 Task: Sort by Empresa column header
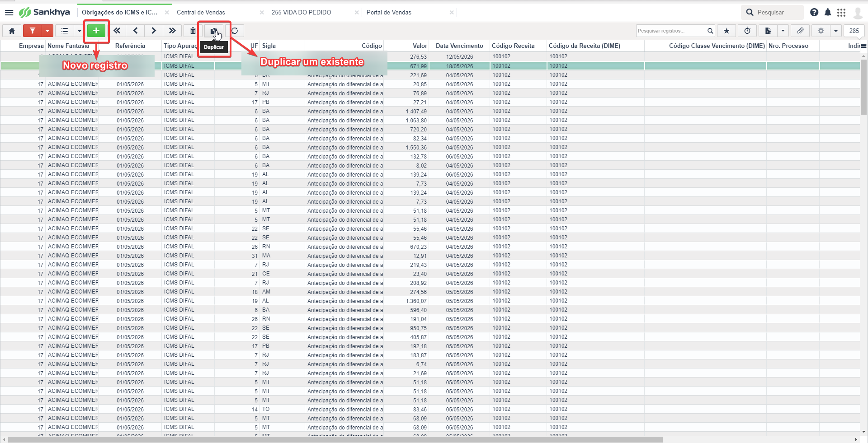click(31, 46)
